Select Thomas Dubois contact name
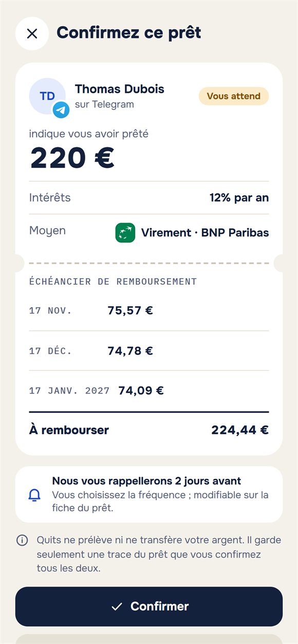 120,89
